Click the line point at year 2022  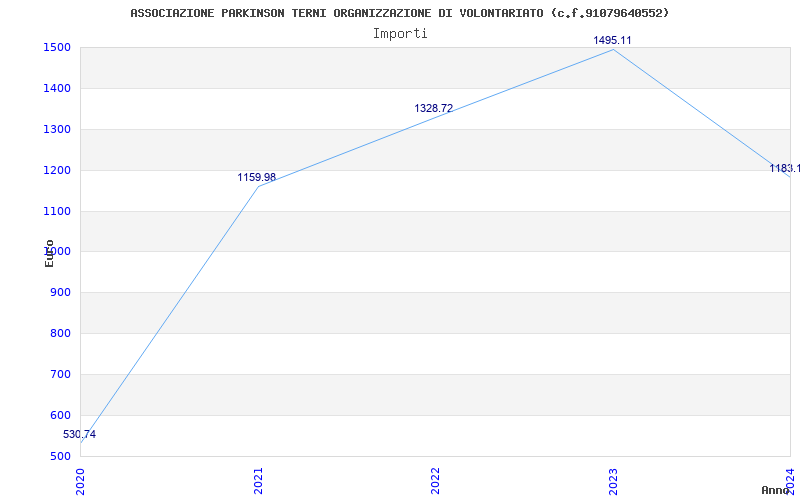pyautogui.click(x=435, y=118)
